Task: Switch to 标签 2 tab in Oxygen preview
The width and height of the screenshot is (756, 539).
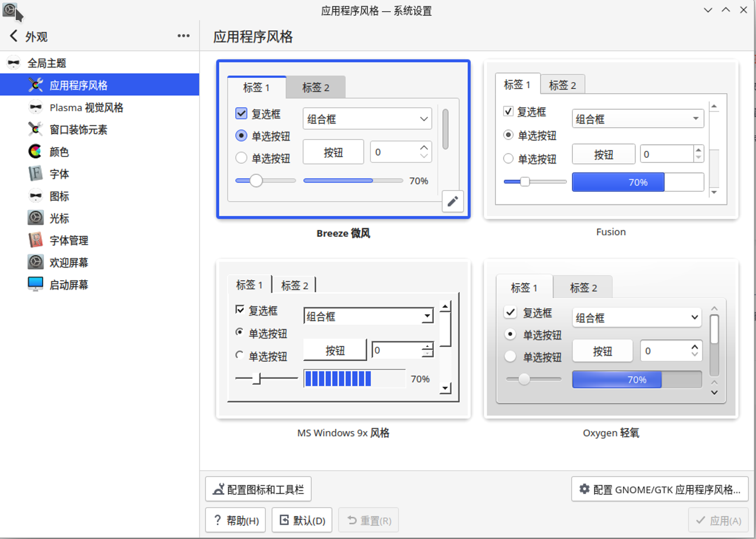Action: [583, 288]
